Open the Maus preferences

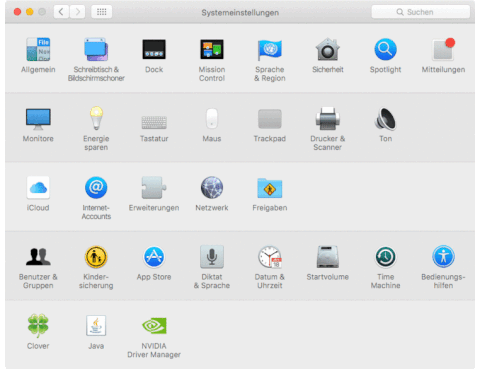point(212,118)
